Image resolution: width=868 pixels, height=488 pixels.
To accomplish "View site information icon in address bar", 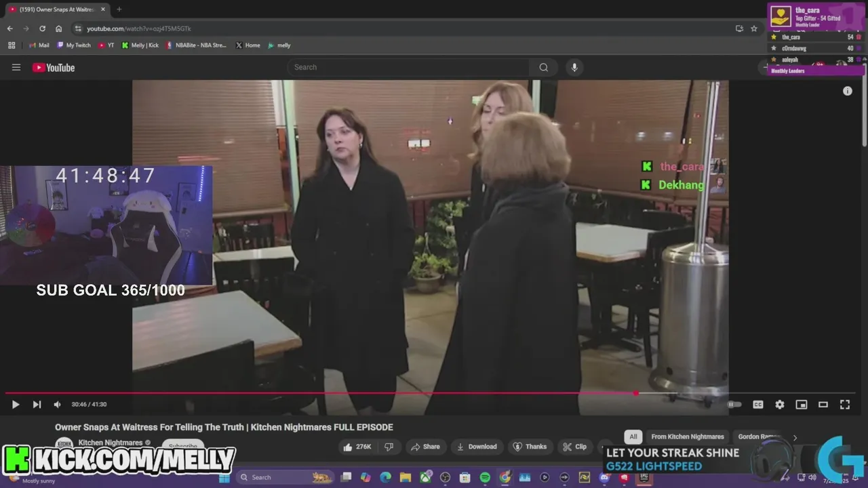I will pyautogui.click(x=78, y=28).
